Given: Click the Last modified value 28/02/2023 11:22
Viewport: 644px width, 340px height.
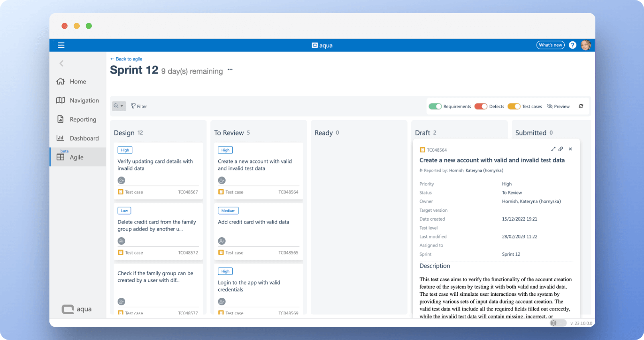Looking at the screenshot, I should pos(520,236).
